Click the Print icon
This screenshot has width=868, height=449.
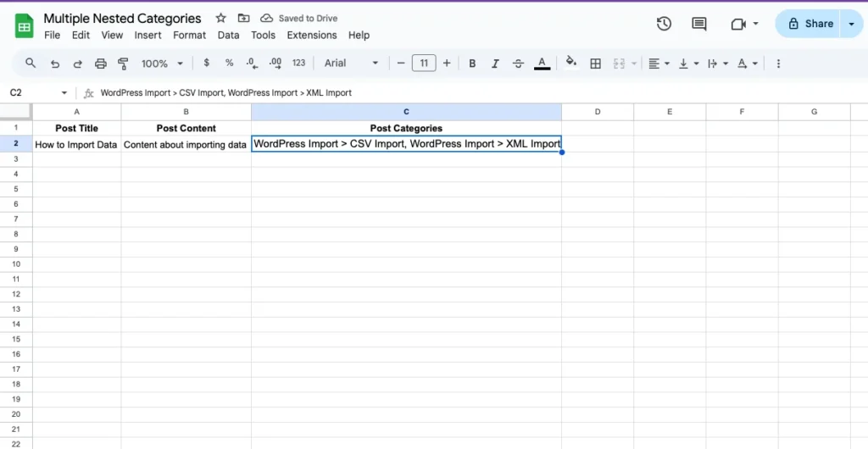[x=101, y=64]
